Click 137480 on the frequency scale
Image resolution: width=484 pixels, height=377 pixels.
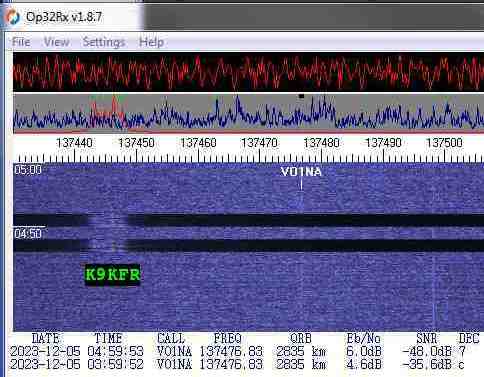[321, 143]
